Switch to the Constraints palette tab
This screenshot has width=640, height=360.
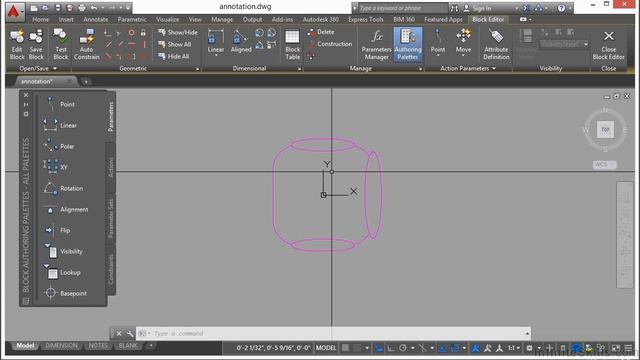point(111,269)
